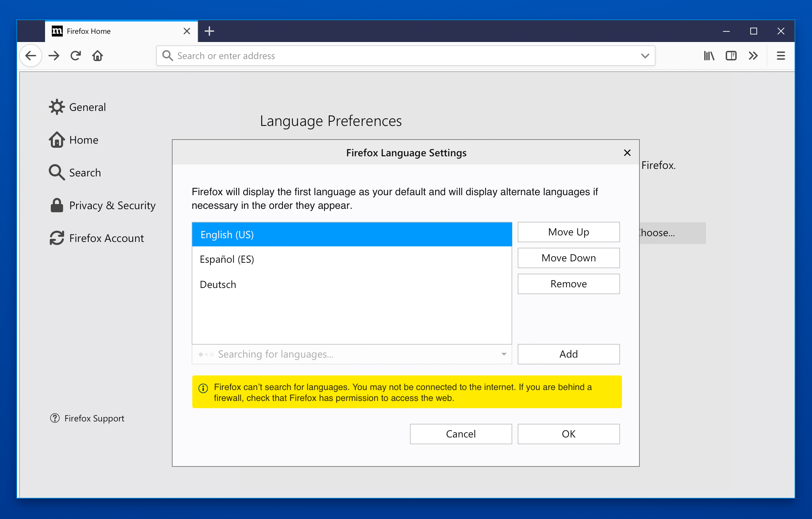Click the forward navigation arrow

pos(54,56)
